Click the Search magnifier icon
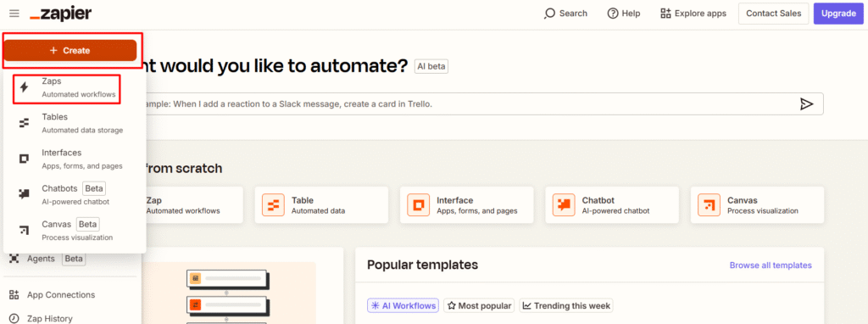 pyautogui.click(x=549, y=14)
